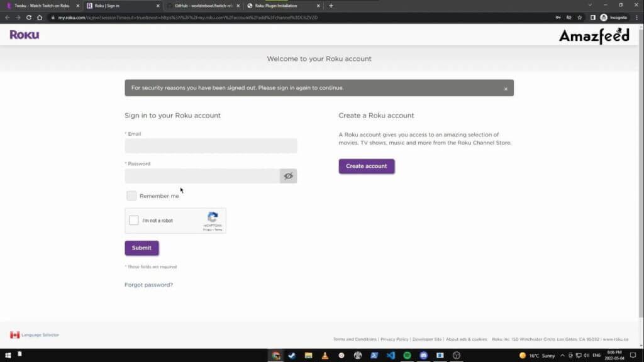Toggle password visibility eye icon

pyautogui.click(x=288, y=176)
